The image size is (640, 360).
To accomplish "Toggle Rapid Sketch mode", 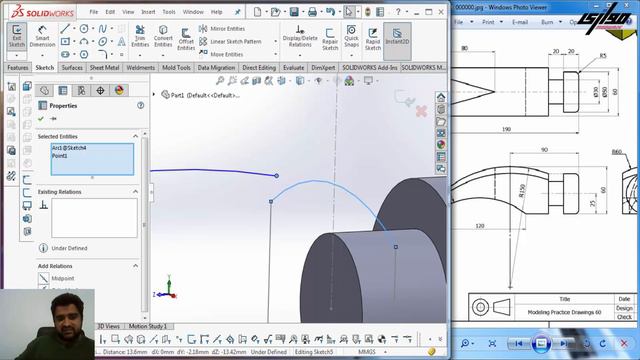I will click(373, 39).
